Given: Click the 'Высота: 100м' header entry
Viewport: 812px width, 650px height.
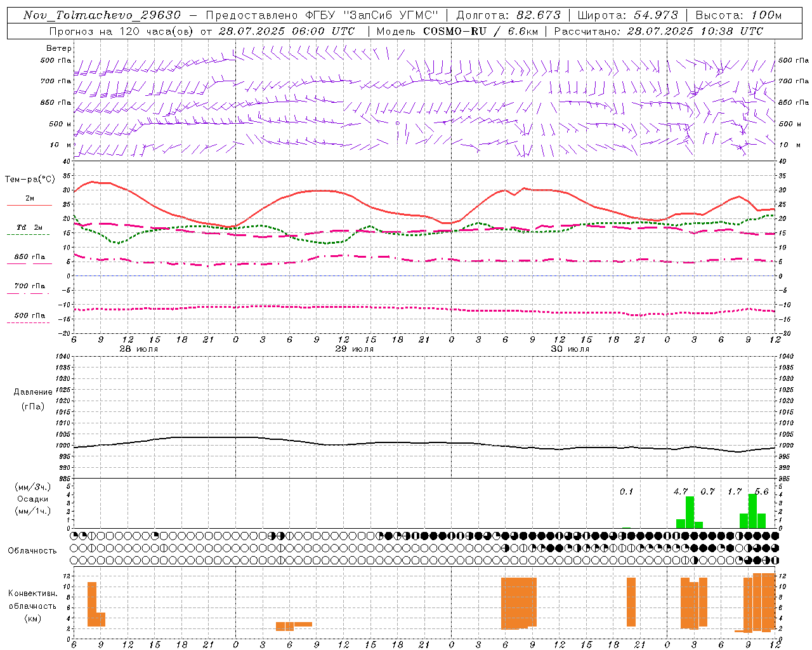Looking at the screenshot, I should tap(738, 15).
